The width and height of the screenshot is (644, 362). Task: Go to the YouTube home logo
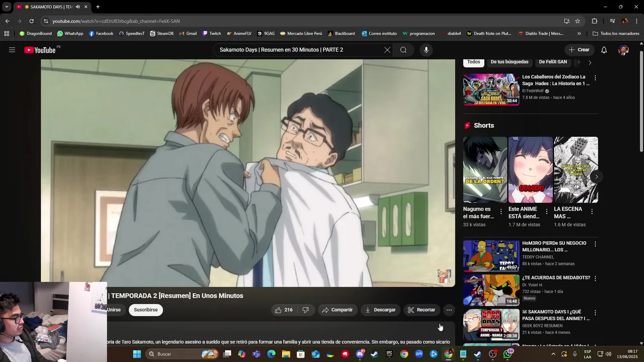click(40, 50)
